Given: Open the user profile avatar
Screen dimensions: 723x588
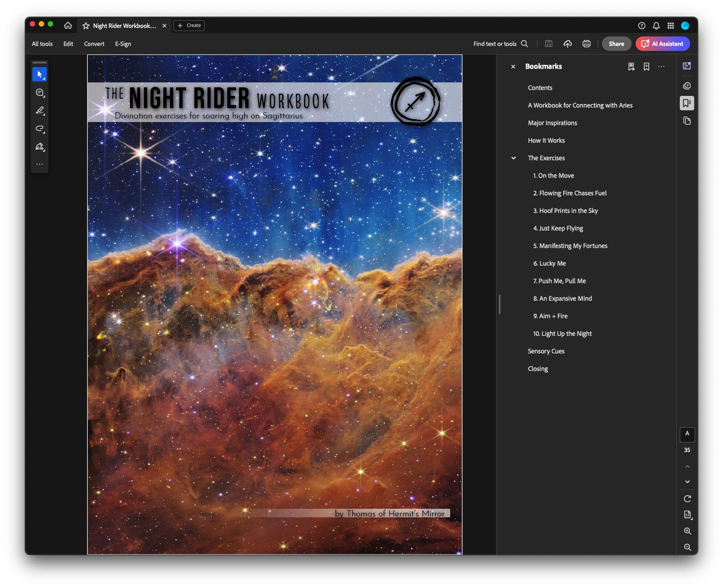Looking at the screenshot, I should (685, 26).
